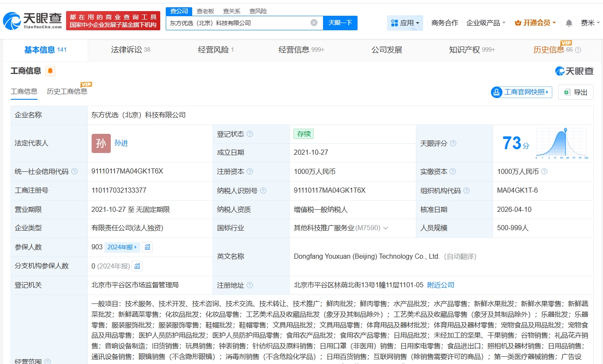Open the 费米 account dropdown
603x364 pixels.
590,23
